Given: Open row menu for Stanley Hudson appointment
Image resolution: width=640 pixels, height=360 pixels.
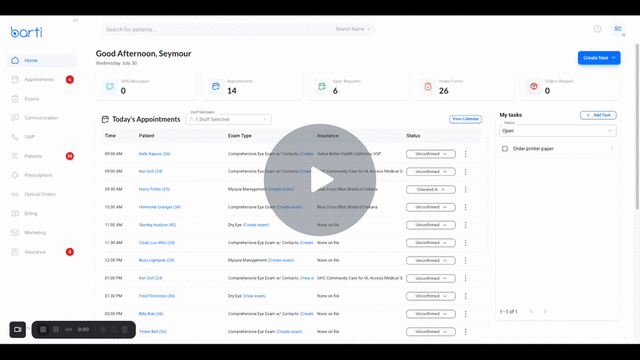Looking at the screenshot, I should click(465, 225).
